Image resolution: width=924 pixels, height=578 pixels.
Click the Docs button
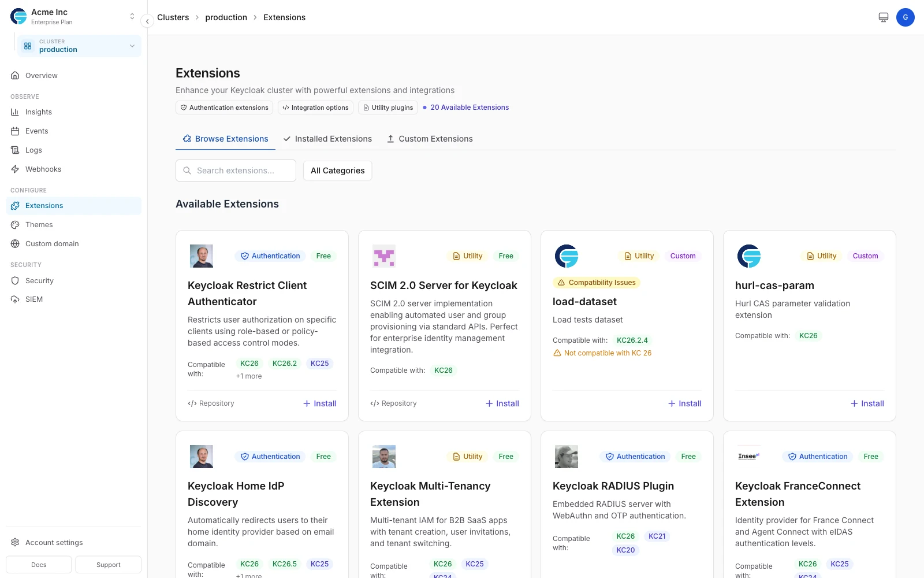coord(39,565)
